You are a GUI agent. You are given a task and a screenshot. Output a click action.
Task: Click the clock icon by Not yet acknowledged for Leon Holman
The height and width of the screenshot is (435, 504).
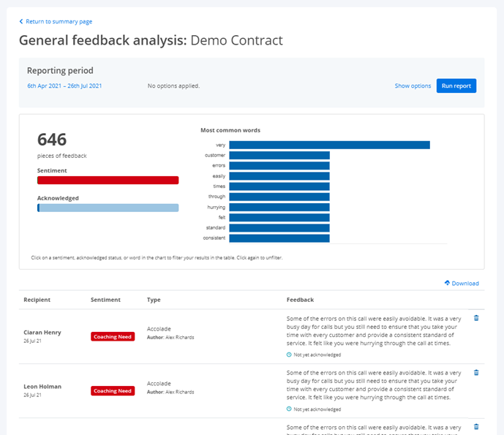click(x=289, y=409)
